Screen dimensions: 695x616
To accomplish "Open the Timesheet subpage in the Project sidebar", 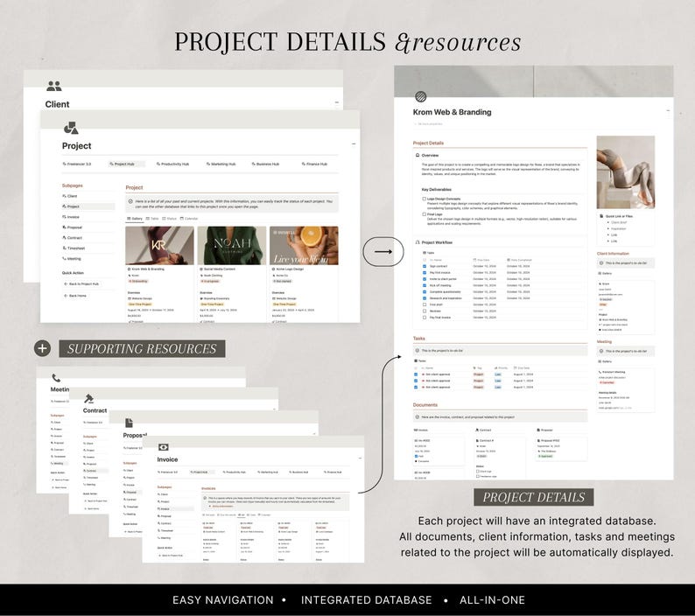I will (74, 248).
